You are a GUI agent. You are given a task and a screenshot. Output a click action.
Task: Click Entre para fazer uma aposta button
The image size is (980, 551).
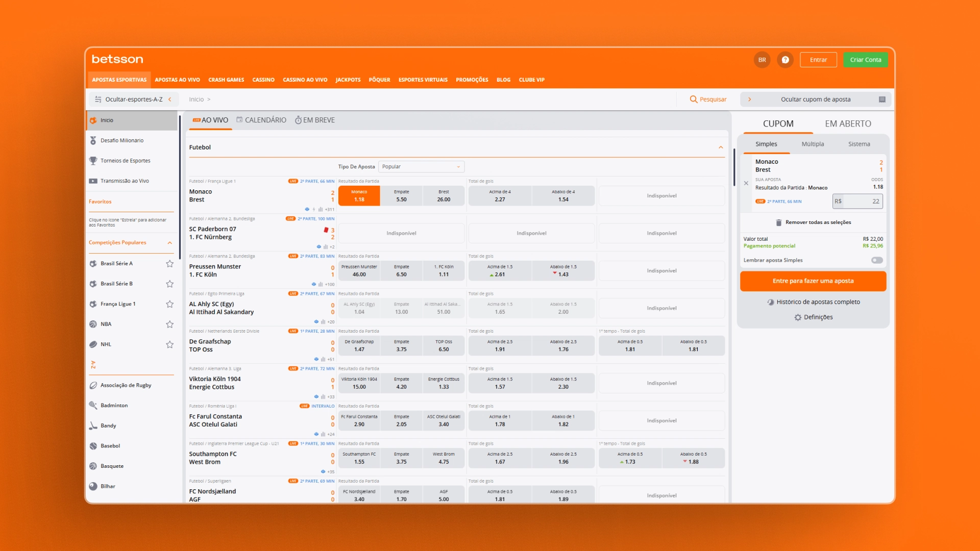point(813,281)
